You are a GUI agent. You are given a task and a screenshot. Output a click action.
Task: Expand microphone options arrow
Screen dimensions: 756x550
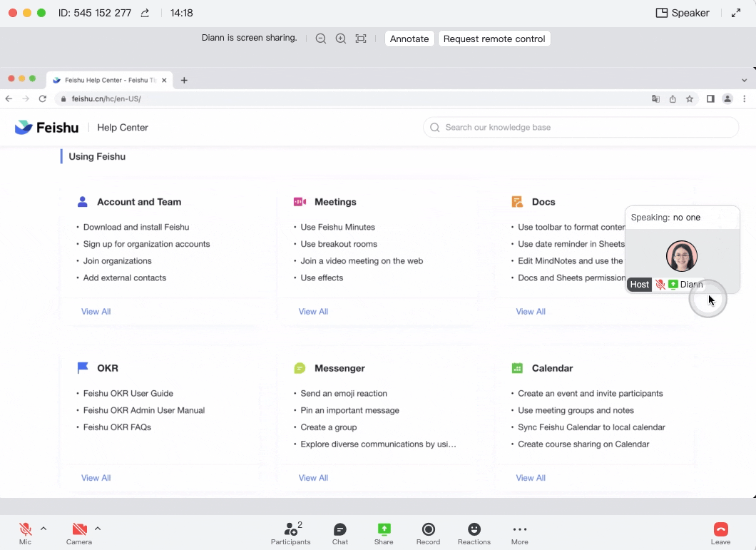(44, 529)
